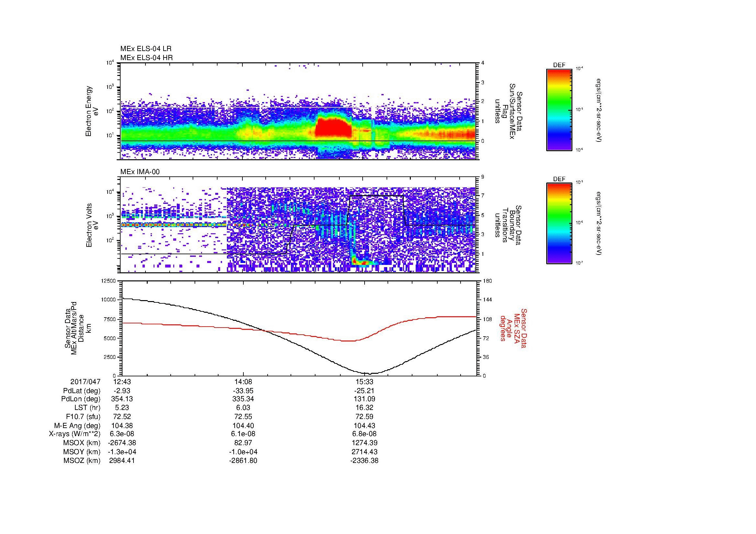Click the lower DEF color bar
This screenshot has width=756, height=534.
559,224
